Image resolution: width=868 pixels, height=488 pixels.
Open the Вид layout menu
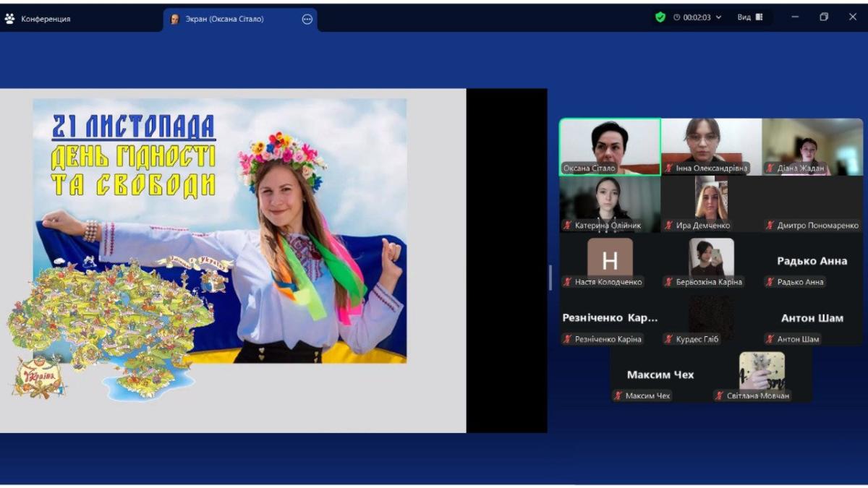(x=749, y=17)
